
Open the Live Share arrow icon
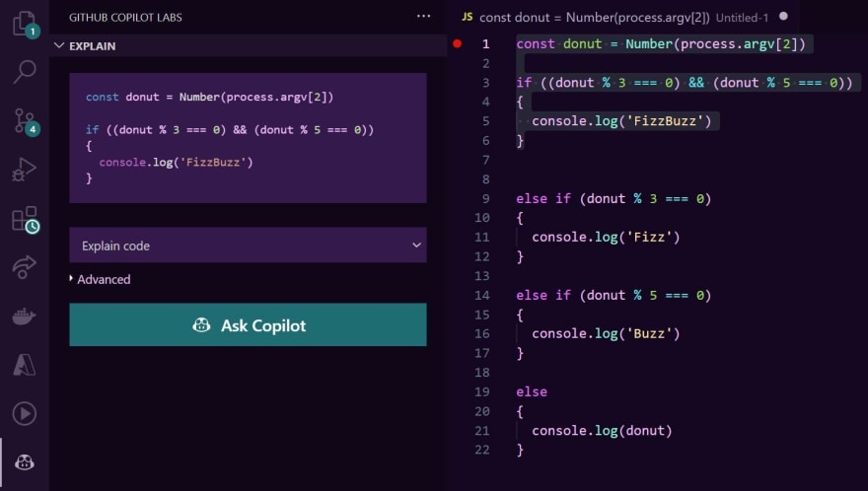pos(25,267)
